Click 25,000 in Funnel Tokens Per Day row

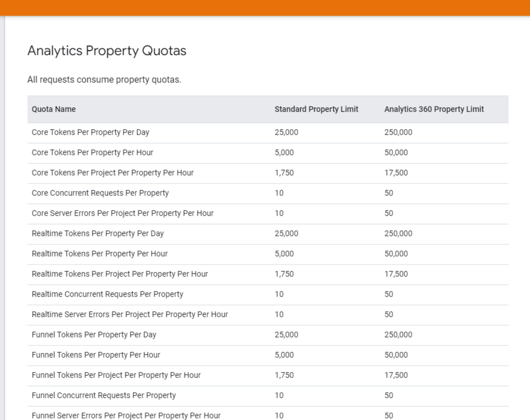click(x=286, y=335)
